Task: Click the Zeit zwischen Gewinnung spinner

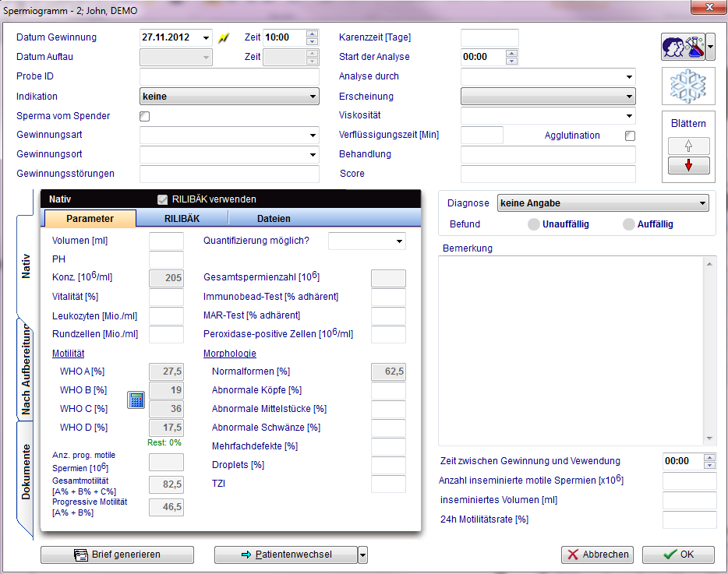Action: click(x=709, y=461)
